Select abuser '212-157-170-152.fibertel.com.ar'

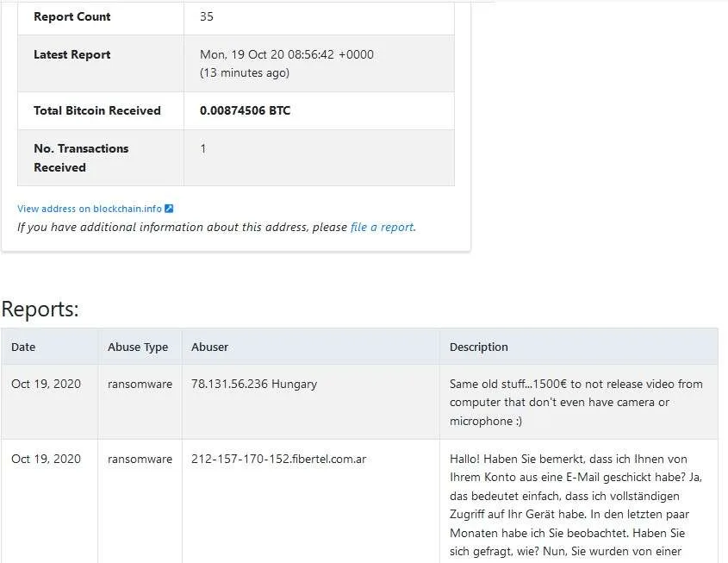(x=278, y=459)
